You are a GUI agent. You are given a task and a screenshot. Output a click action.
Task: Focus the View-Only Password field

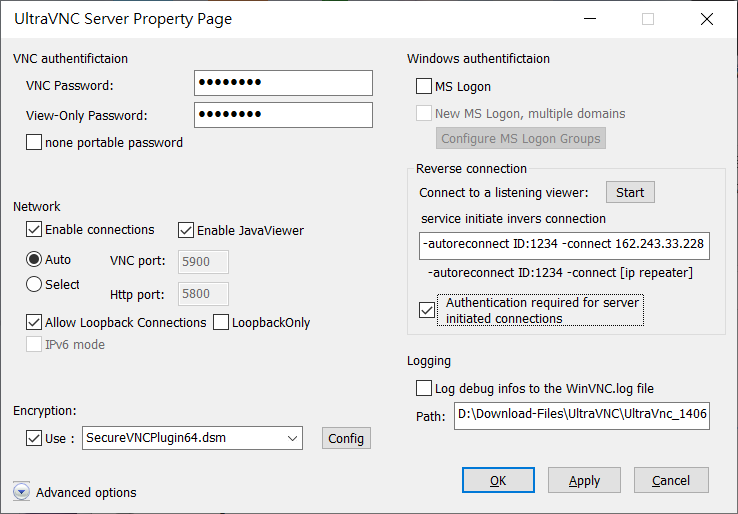coord(283,115)
